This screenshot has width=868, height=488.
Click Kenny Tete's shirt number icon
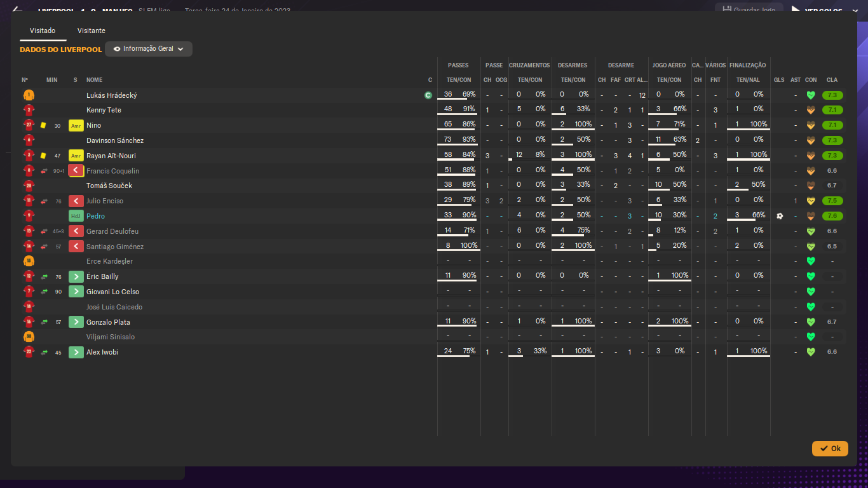coord(29,110)
